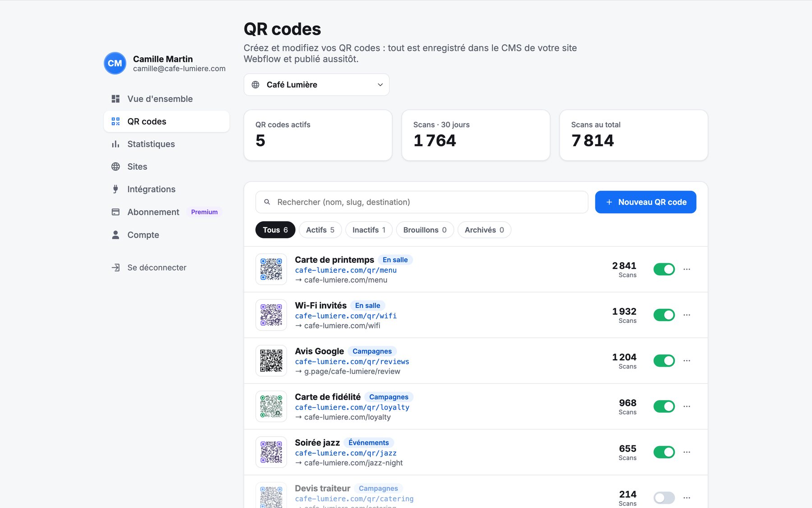The width and height of the screenshot is (812, 508).
Task: Click the CM profile avatar
Action: (x=115, y=63)
